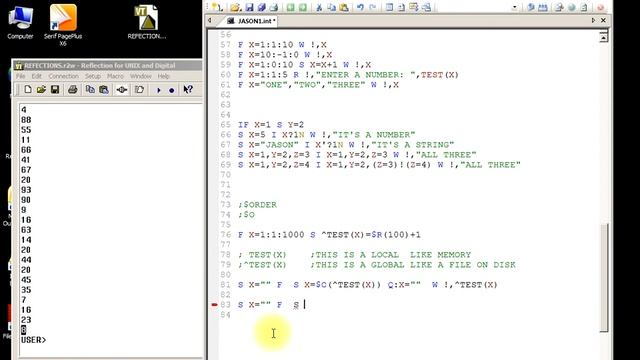Image resolution: width=640 pixels, height=360 pixels.
Task: Click Play macro arrow in Reflection toolbar
Action: (x=158, y=90)
